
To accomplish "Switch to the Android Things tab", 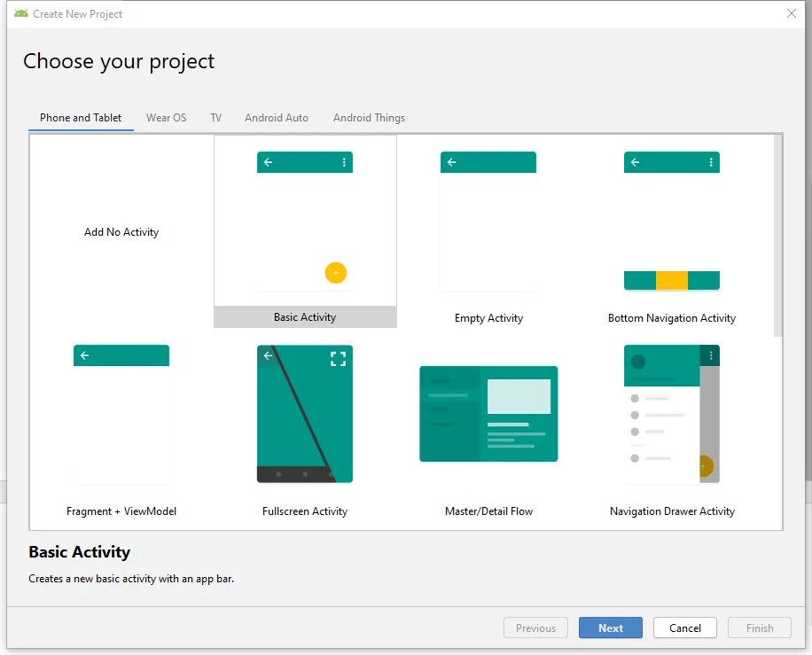I will point(370,118).
